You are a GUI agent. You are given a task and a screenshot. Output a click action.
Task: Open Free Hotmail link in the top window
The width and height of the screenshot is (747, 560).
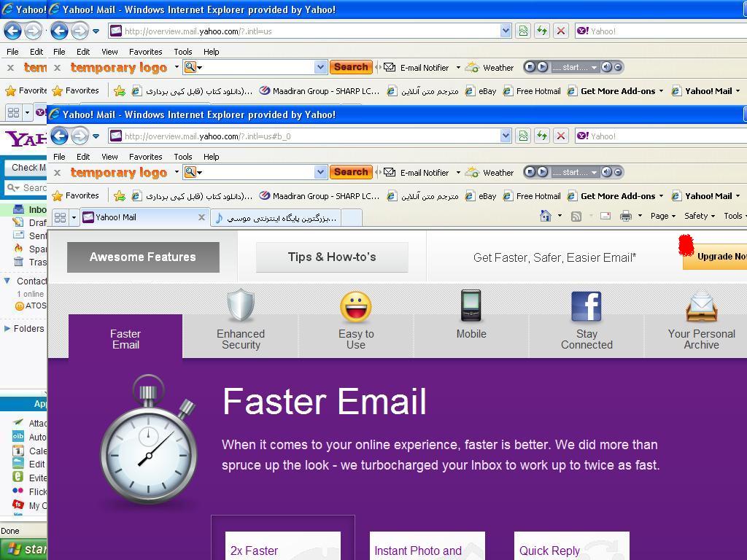click(532, 91)
